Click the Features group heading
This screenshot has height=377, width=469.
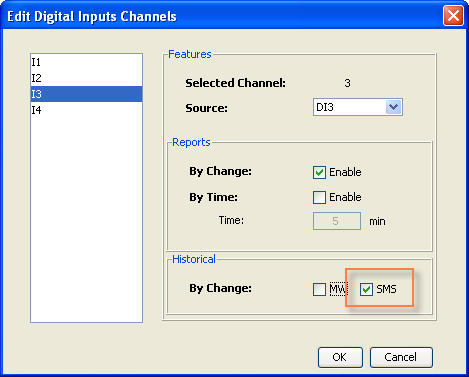[190, 54]
